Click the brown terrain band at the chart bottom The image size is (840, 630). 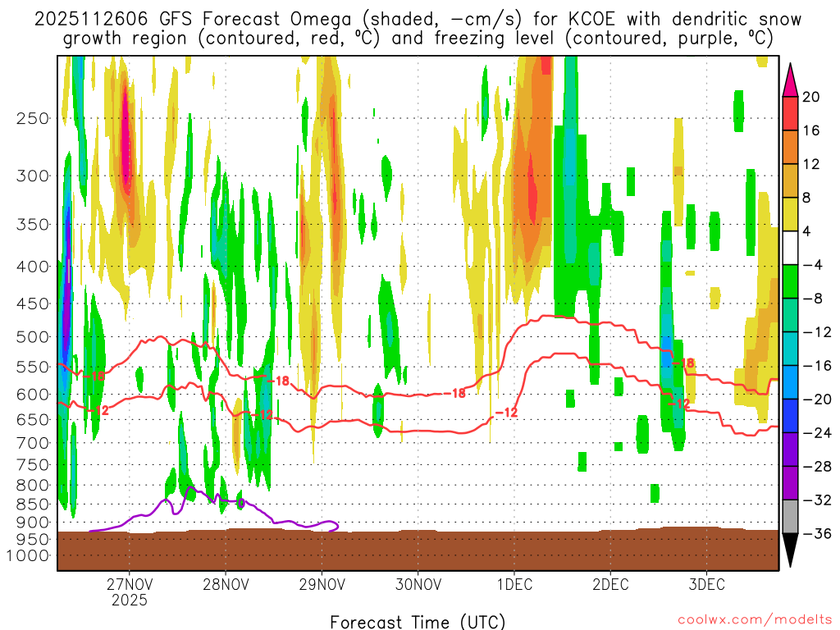coord(418,550)
